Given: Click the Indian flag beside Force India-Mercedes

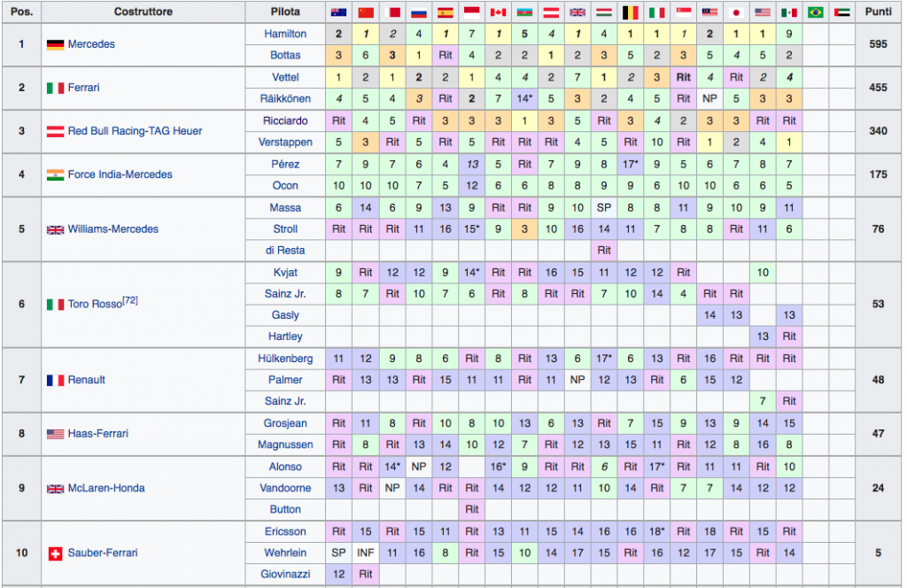Looking at the screenshot, I should [x=55, y=174].
